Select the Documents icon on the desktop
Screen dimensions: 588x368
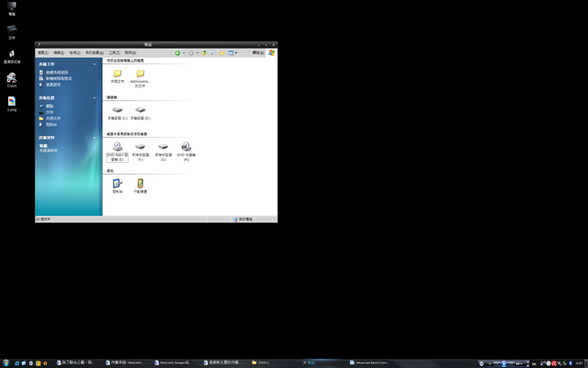pos(12,32)
